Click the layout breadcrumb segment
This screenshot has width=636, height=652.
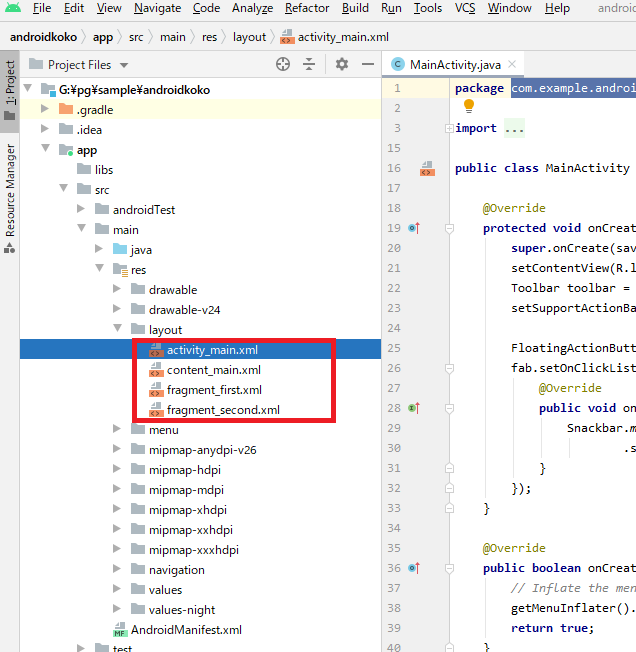tap(249, 37)
